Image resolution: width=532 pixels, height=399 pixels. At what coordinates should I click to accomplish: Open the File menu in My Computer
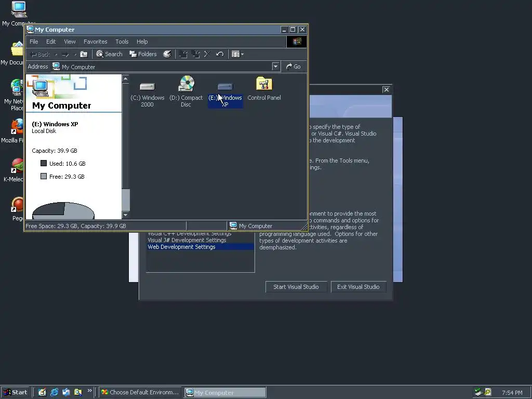pos(34,42)
